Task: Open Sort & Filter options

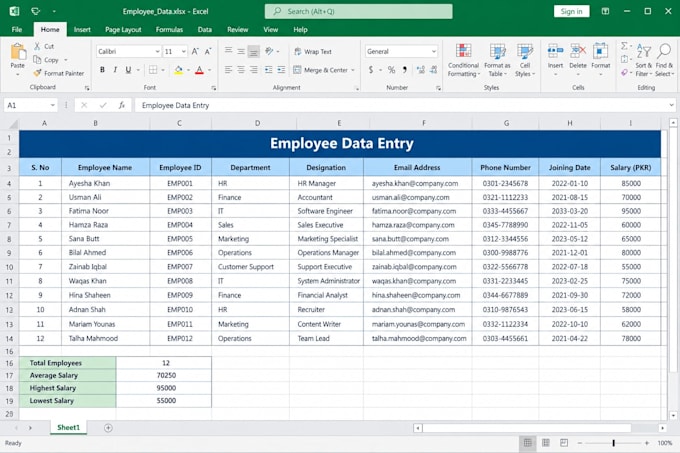Action: pyautogui.click(x=644, y=60)
